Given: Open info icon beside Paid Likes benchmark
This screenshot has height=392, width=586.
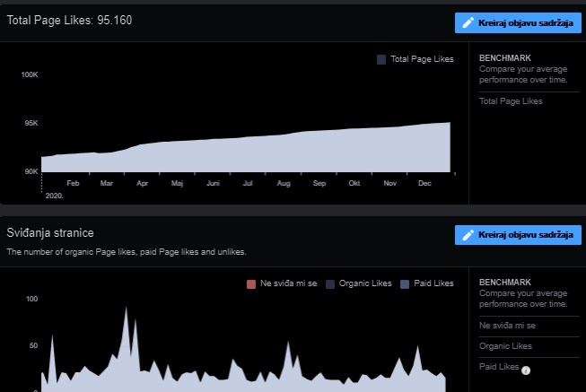Looking at the screenshot, I should pyautogui.click(x=526, y=370).
